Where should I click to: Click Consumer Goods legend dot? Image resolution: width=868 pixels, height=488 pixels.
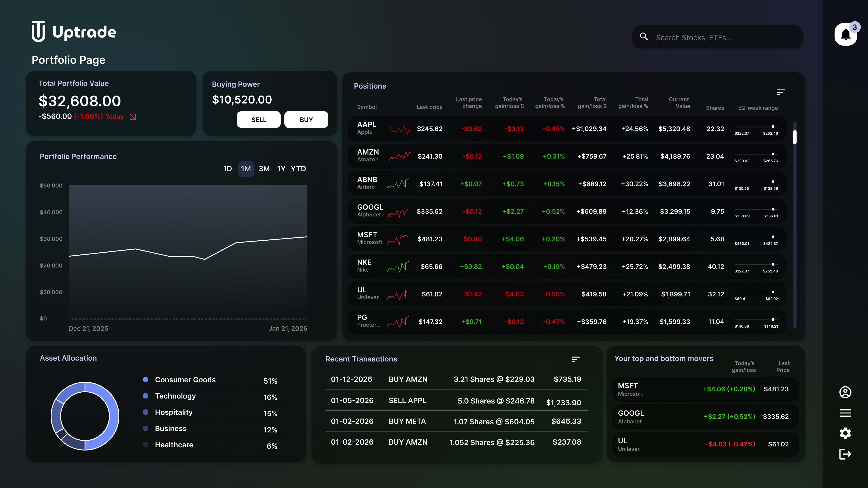click(x=146, y=380)
